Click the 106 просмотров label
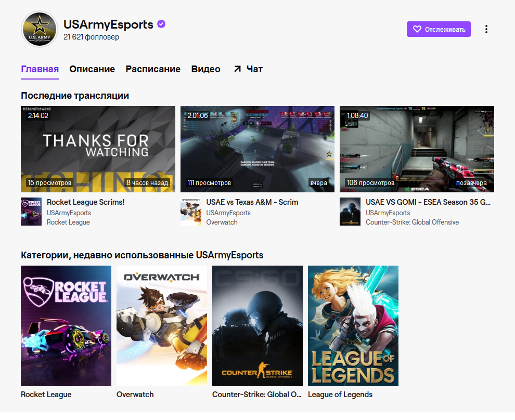This screenshot has width=515, height=420. (x=370, y=183)
